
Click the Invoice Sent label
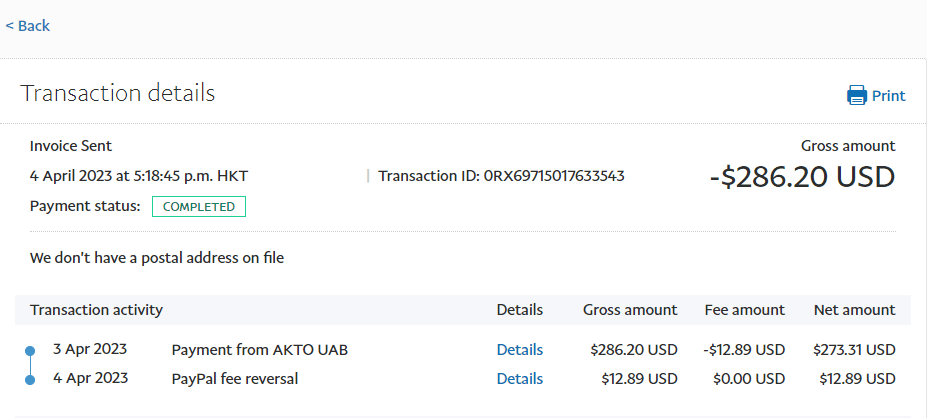[71, 146]
